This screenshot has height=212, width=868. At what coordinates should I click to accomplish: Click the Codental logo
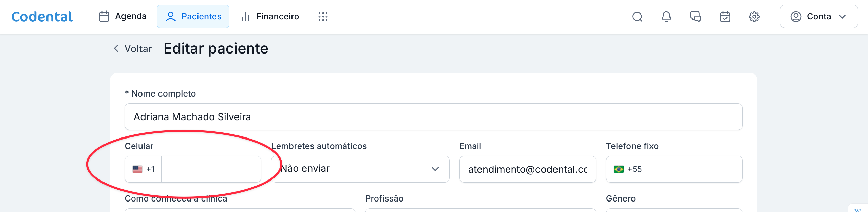click(42, 17)
